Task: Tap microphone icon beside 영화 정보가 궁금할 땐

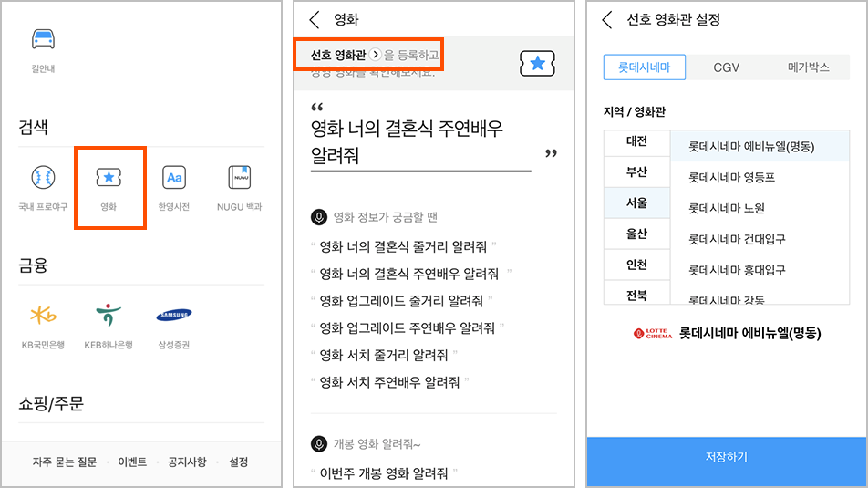Action: point(319,217)
